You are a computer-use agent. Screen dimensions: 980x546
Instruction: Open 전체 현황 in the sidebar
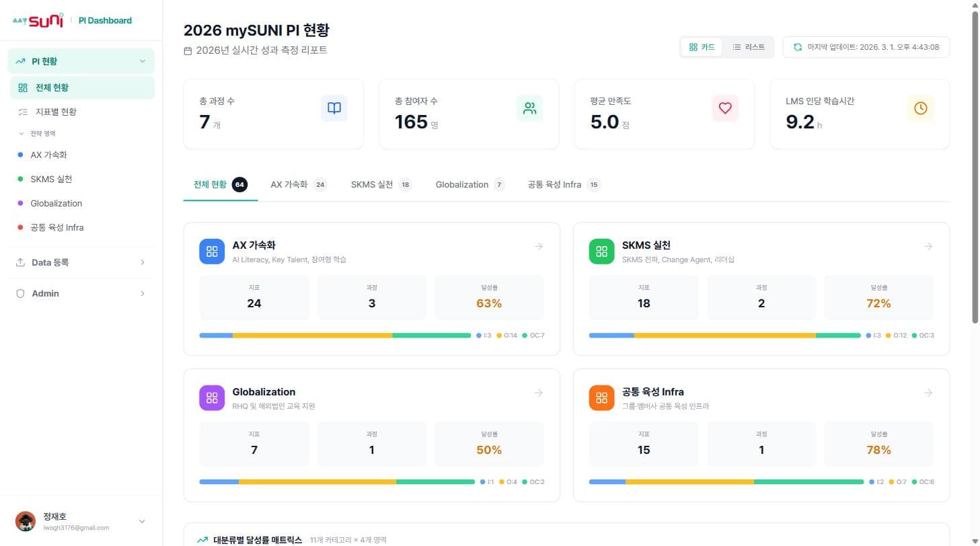tap(82, 87)
